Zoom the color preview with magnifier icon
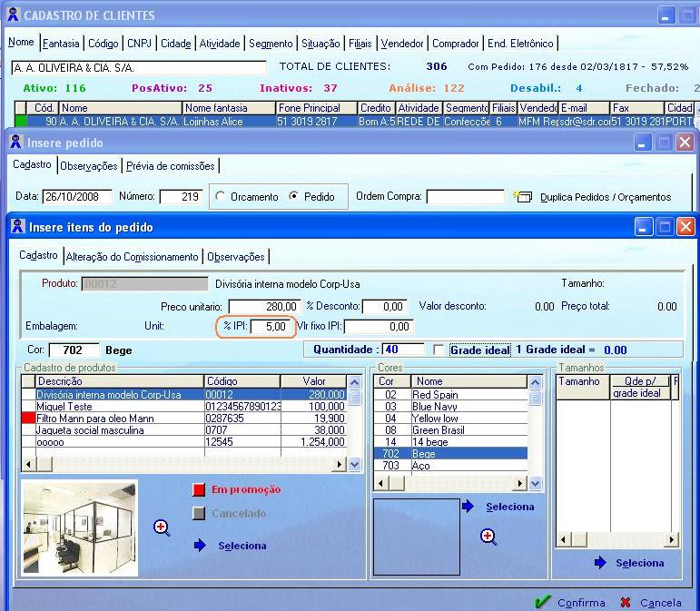 (488, 537)
